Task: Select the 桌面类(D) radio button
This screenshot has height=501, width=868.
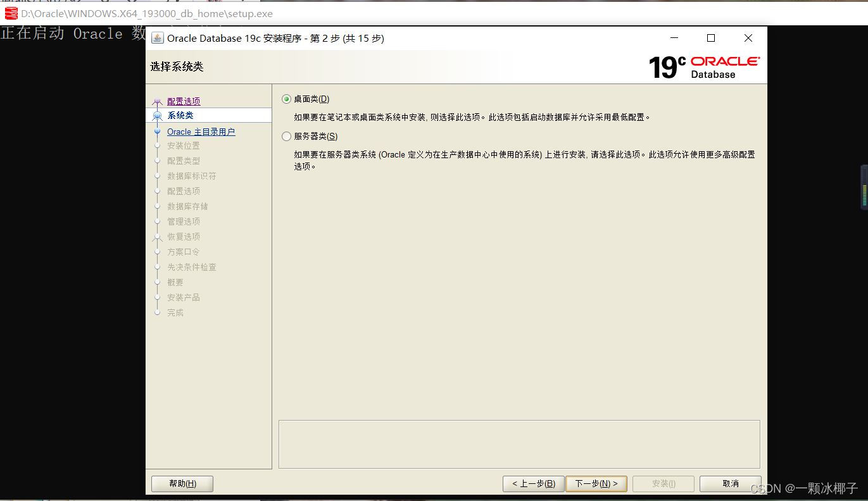Action: [286, 99]
